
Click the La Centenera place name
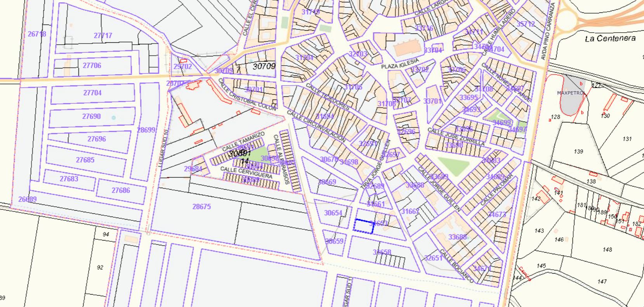(x=610, y=38)
